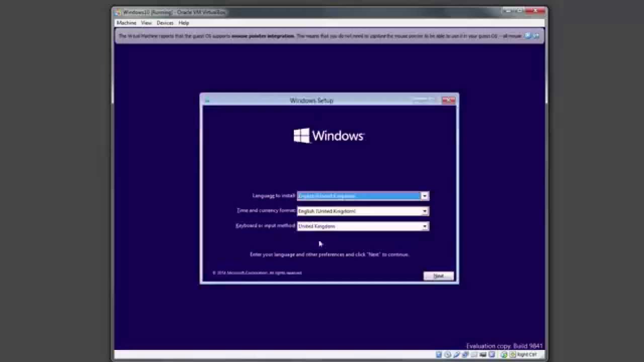Click the Next button in Windows Setup

[438, 276]
